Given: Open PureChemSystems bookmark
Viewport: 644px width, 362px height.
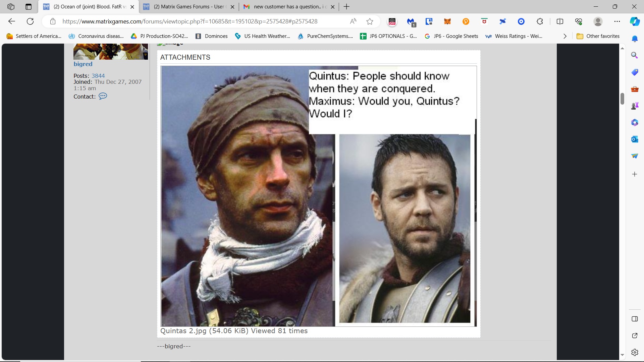Looking at the screenshot, I should [x=325, y=36].
